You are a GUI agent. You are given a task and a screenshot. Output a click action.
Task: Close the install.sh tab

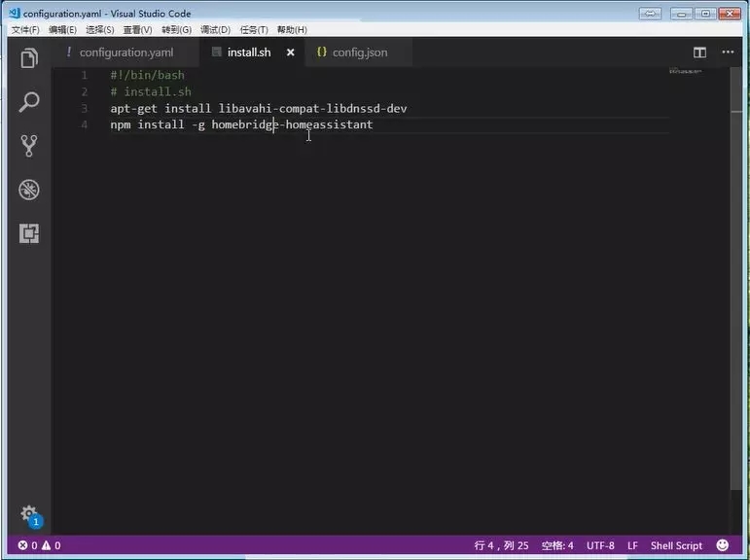point(290,52)
